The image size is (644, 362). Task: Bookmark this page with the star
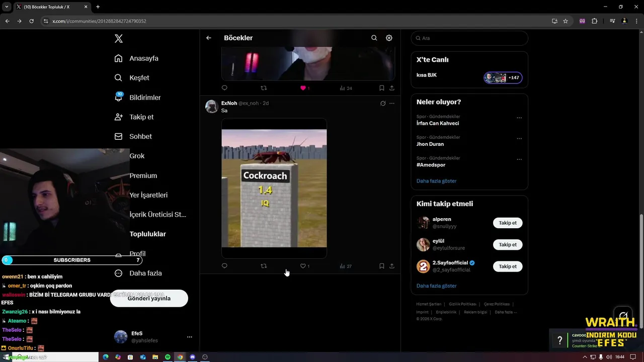coord(566,21)
